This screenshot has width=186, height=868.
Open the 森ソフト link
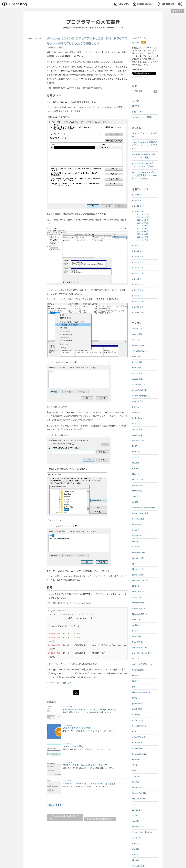136,106
